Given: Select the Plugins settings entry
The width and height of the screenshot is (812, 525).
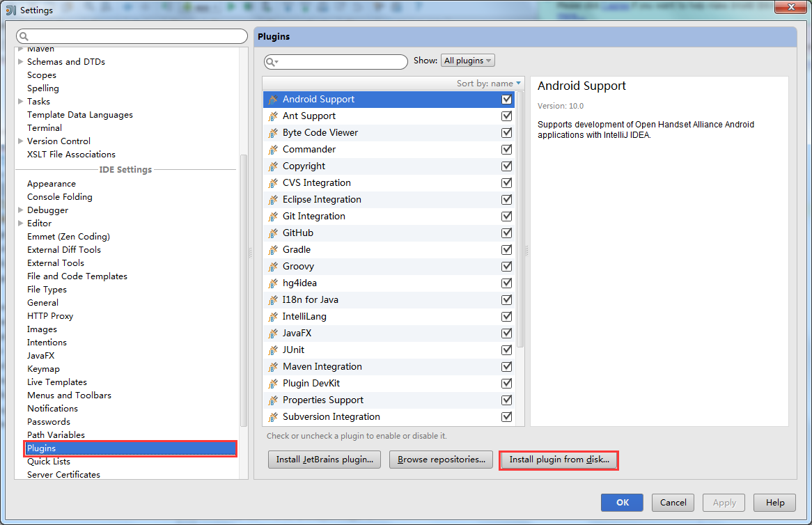Looking at the screenshot, I should [130, 448].
